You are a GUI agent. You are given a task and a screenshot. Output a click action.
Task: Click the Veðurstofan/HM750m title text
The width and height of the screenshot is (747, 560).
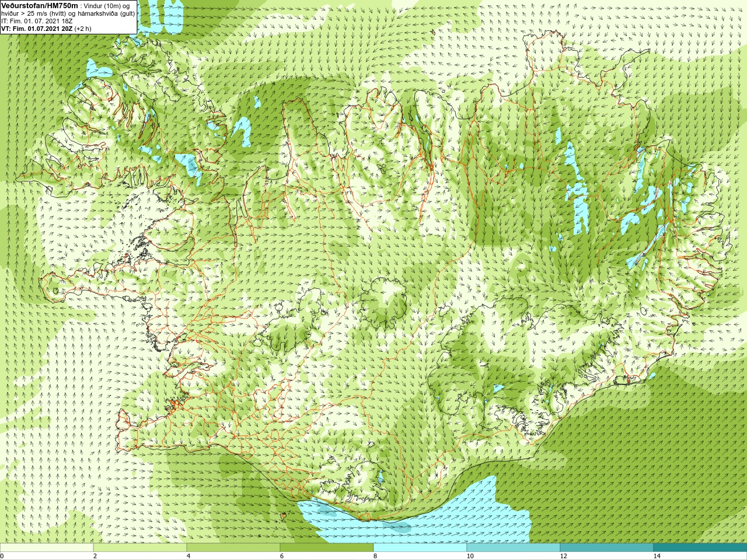point(40,5)
